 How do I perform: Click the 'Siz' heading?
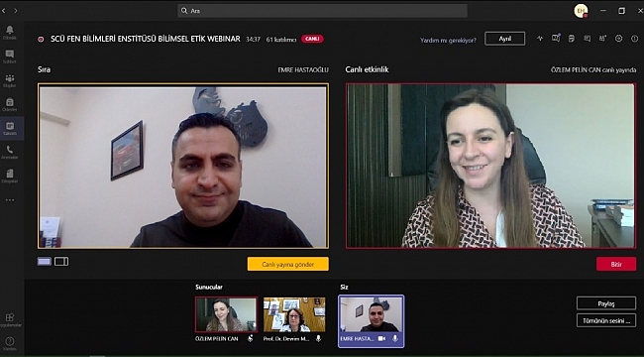[x=344, y=287]
